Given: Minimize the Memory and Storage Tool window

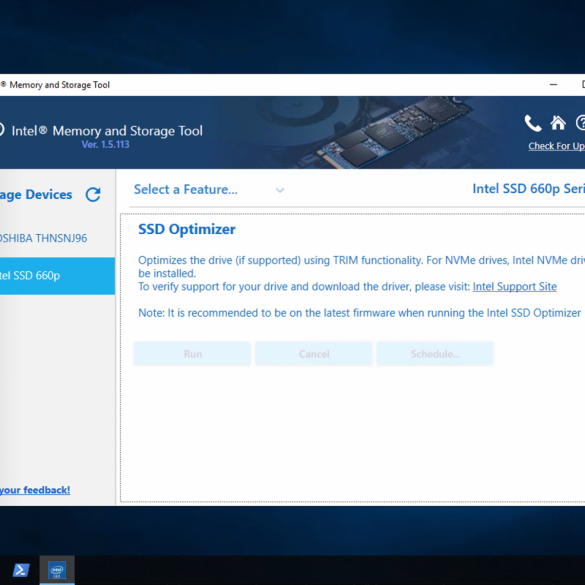Looking at the screenshot, I should (553, 85).
